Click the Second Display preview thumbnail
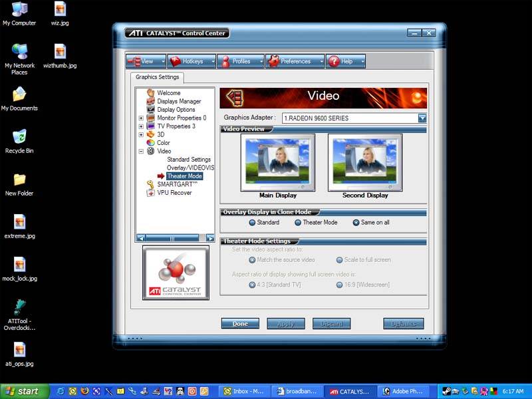Viewport: 532px width, 399px height. click(x=365, y=162)
